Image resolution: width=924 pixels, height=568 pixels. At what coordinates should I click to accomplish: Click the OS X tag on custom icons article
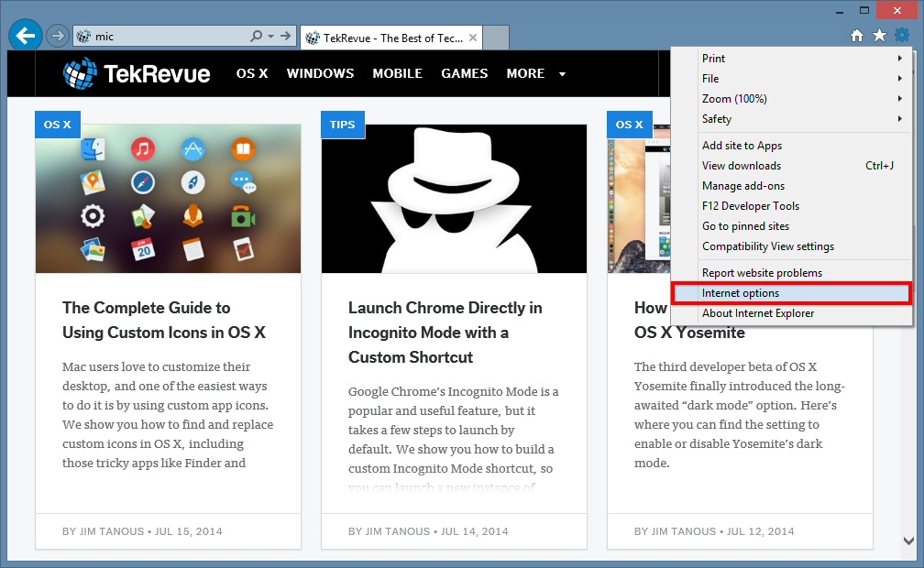pyautogui.click(x=57, y=125)
